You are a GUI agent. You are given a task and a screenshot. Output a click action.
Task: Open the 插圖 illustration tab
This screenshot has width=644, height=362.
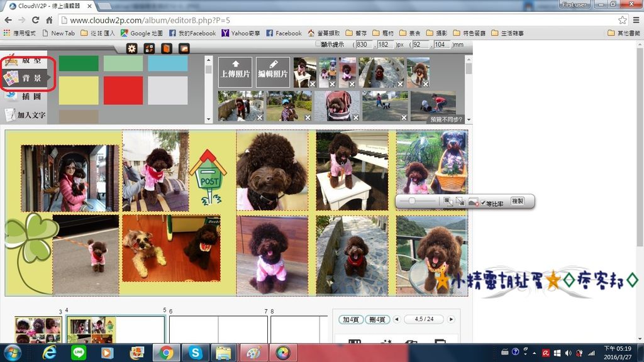[x=25, y=96]
